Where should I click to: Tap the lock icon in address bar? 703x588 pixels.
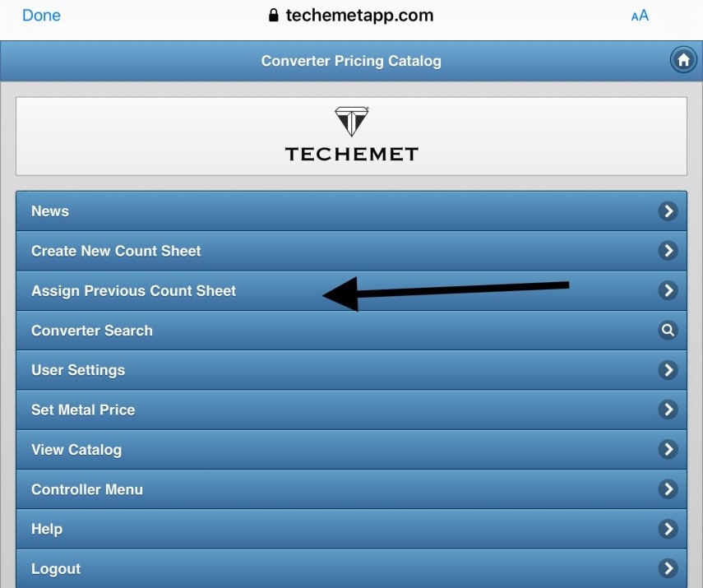point(275,16)
